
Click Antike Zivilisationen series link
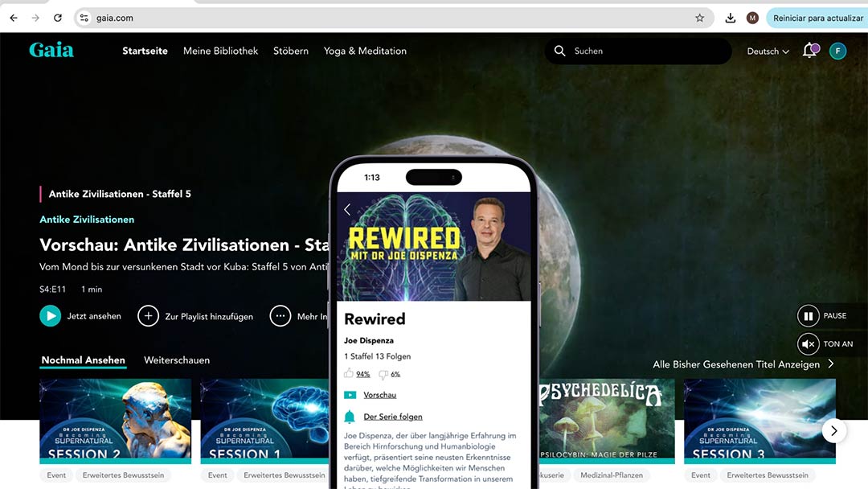tap(87, 220)
